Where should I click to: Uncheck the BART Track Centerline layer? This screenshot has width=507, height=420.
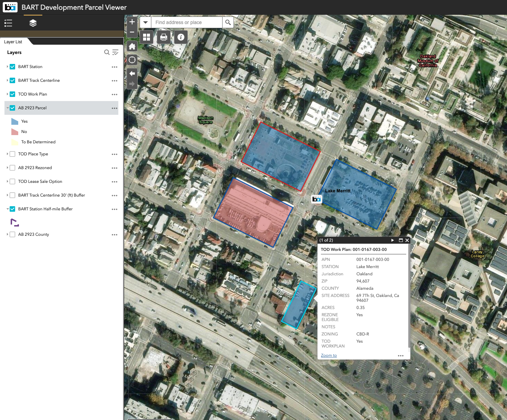tap(12, 80)
